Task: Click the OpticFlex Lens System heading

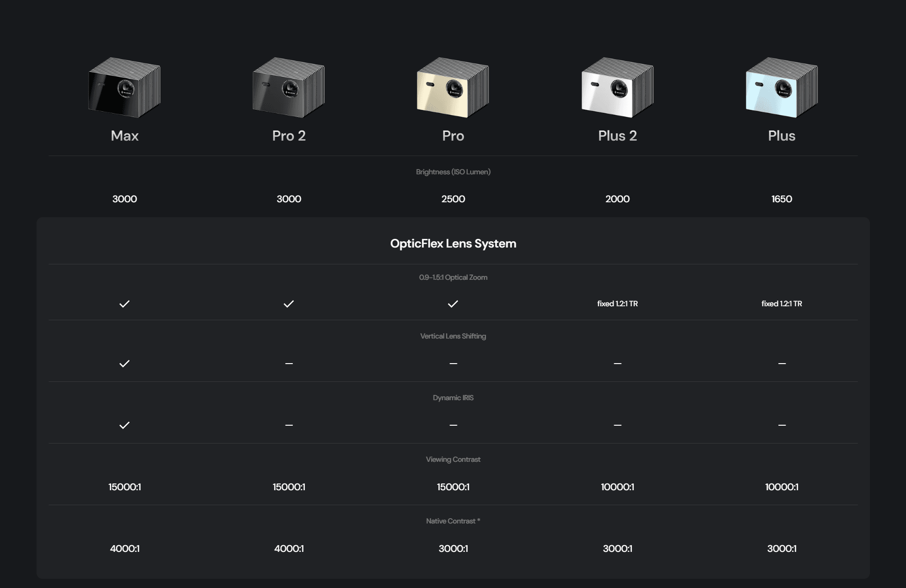Action: 453,244
